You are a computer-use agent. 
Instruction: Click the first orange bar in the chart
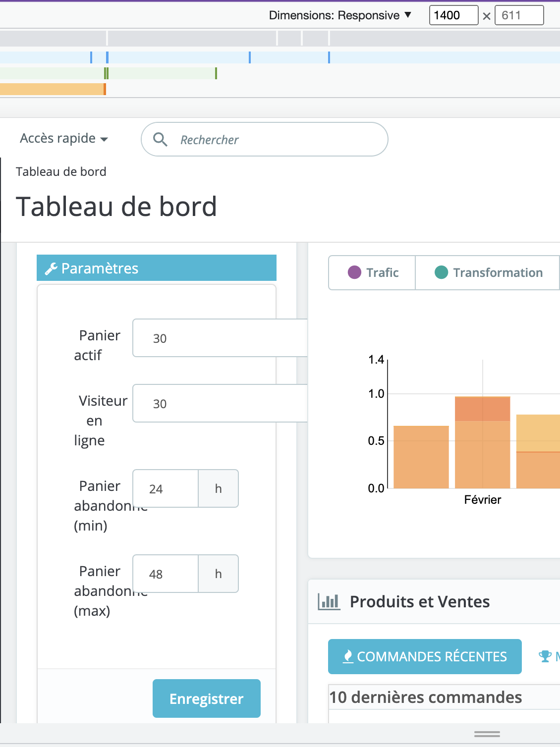click(421, 457)
